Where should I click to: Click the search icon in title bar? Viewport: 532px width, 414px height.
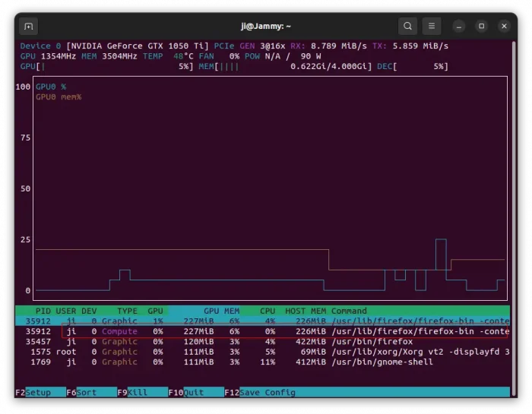pos(408,26)
